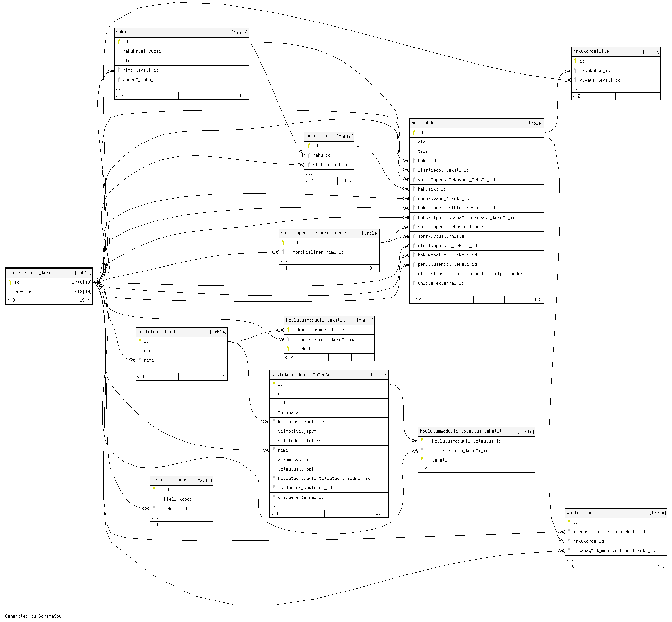Screen dimensions: 672x622
Task: Click the primary key icon in koulutusmoduuli
Action: coord(140,341)
